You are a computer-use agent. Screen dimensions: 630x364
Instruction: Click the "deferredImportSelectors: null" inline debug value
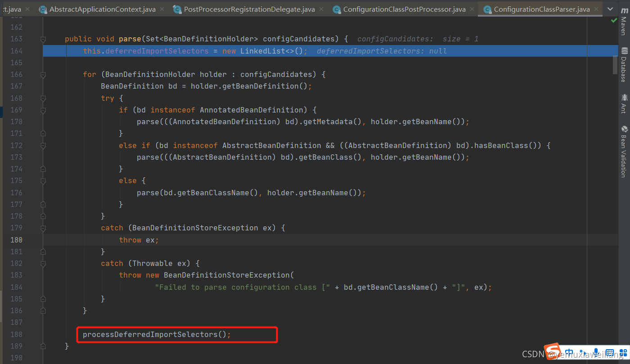click(382, 51)
